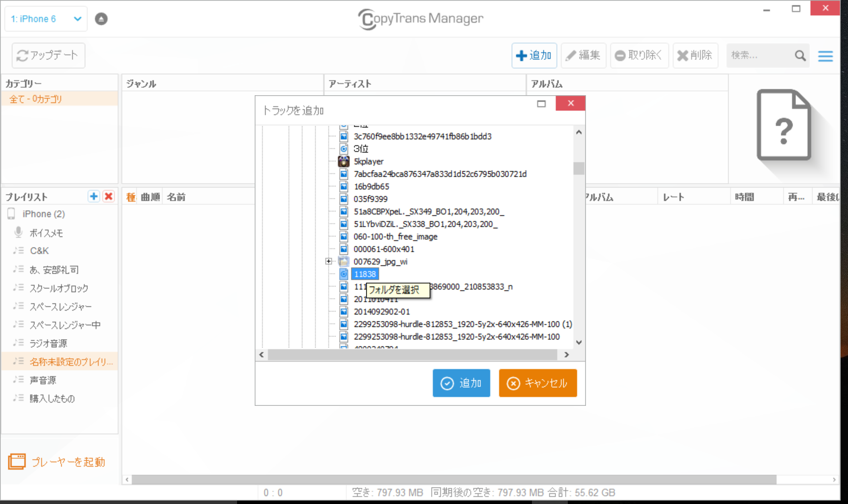Click the 5kplayer app icon
The image size is (848, 504).
click(344, 161)
